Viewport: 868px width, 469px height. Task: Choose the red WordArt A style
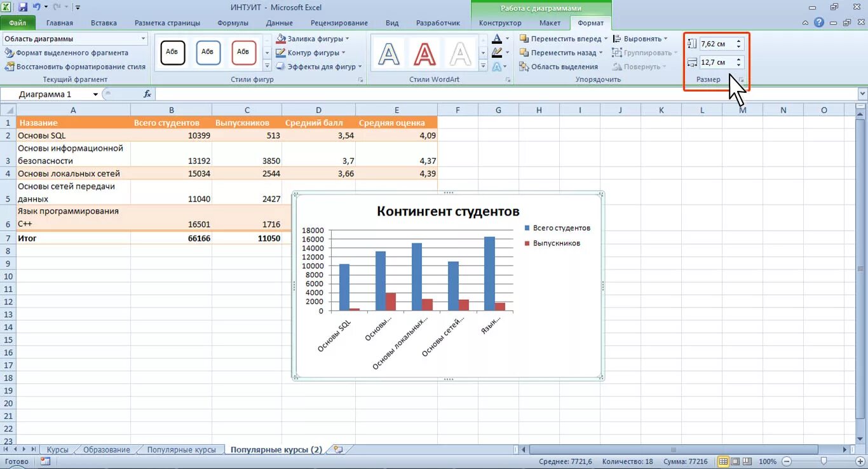click(424, 53)
